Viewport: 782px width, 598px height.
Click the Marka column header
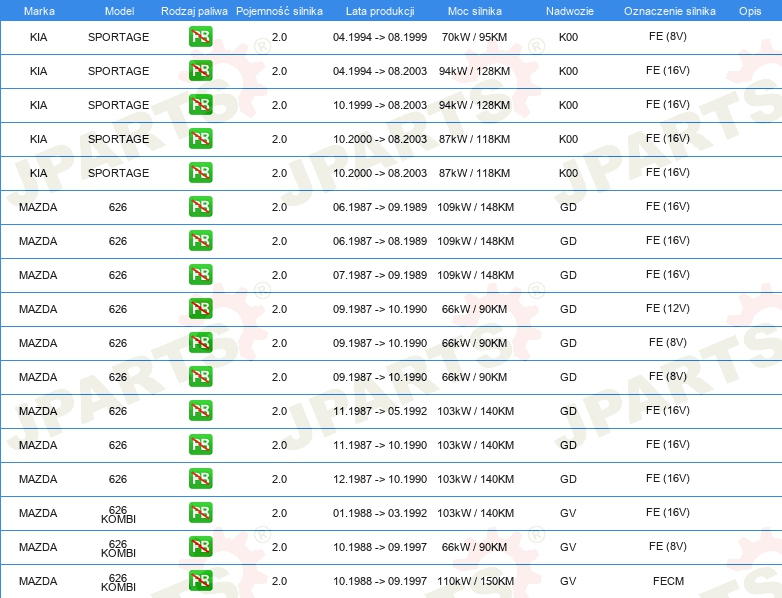click(39, 11)
